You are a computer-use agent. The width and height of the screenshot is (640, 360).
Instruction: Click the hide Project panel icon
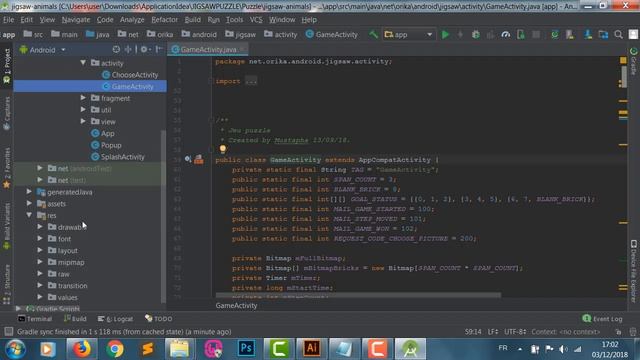(159, 49)
